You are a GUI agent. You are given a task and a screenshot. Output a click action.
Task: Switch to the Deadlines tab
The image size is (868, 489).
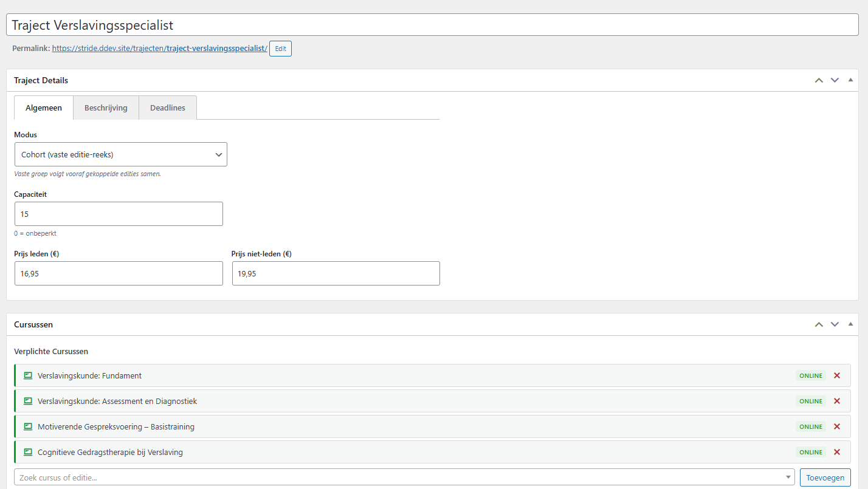pos(168,108)
